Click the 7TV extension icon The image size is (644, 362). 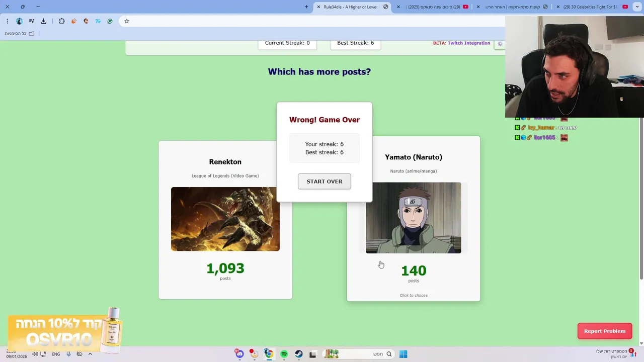click(98, 21)
